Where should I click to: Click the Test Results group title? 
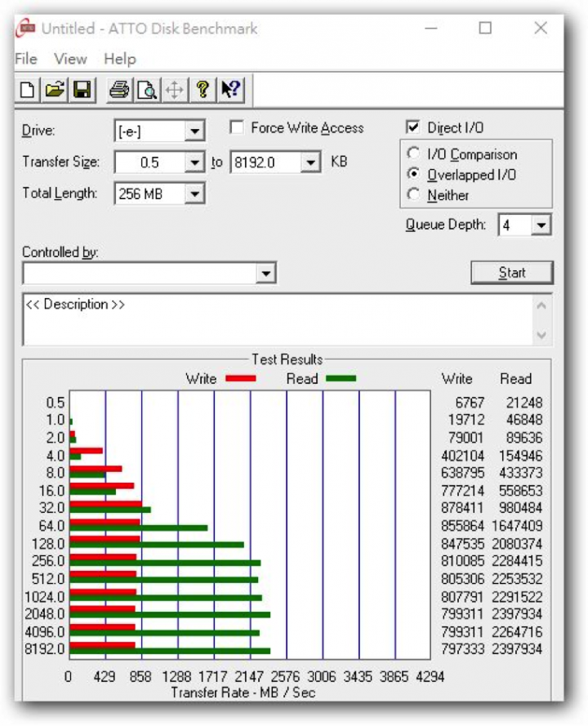pos(287,359)
